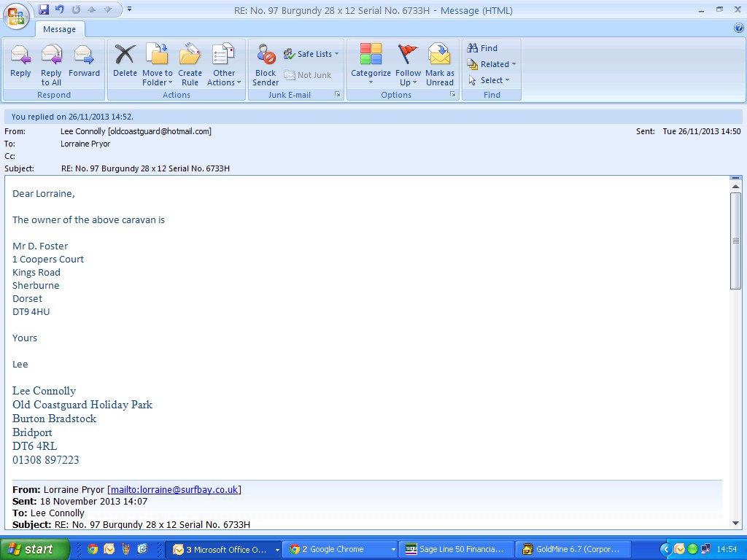Launch the Options group dialog launcher

point(452,94)
